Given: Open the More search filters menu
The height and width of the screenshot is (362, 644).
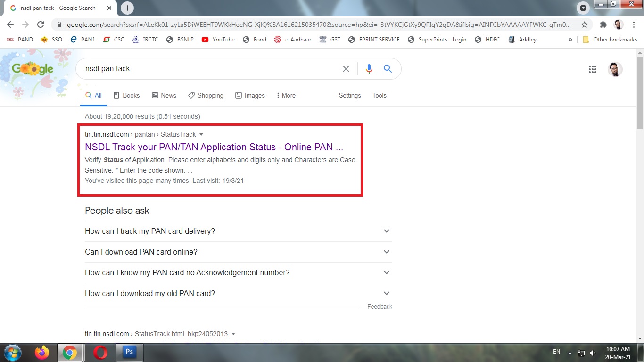Looking at the screenshot, I should click(x=286, y=95).
